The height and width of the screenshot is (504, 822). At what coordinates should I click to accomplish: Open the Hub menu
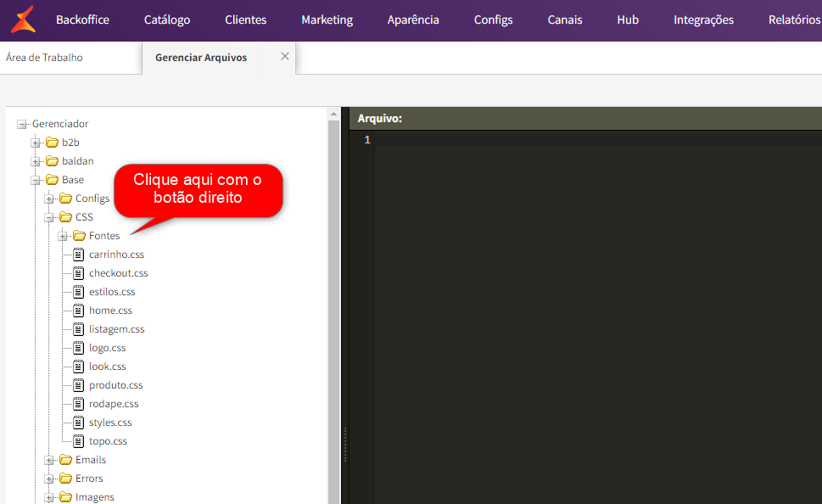click(x=628, y=20)
